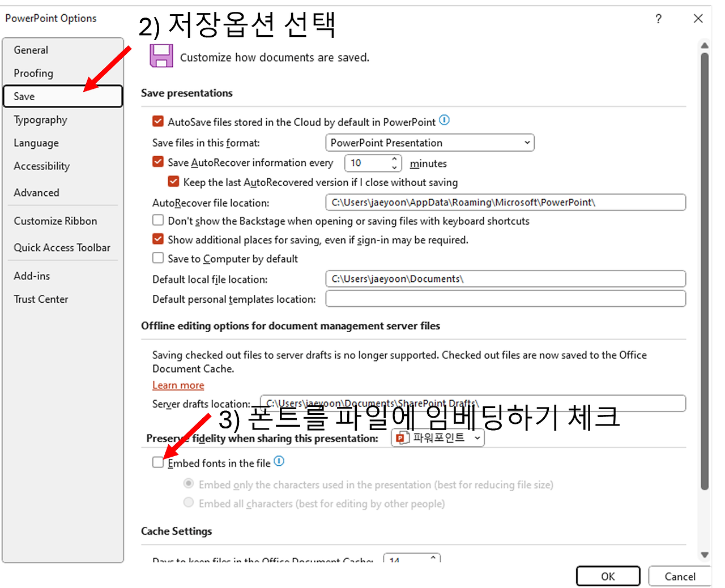Click the Embed fonts info icon
Image resolution: width=725 pixels, height=588 pixels.
click(x=279, y=461)
